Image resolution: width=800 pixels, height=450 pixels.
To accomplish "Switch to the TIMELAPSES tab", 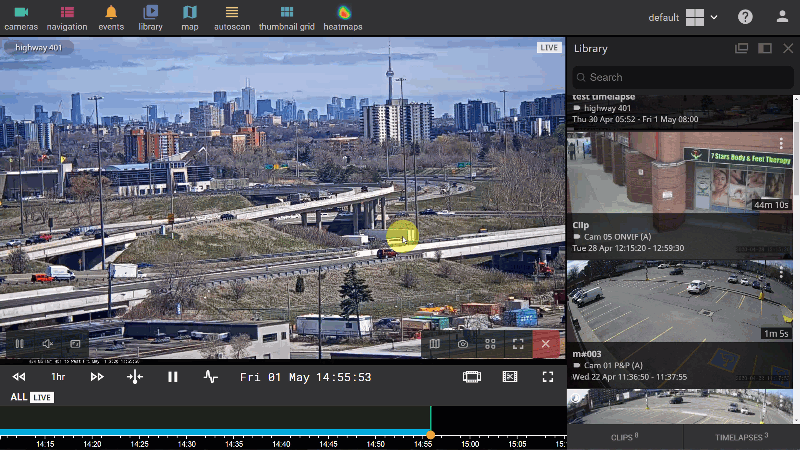I will click(x=741, y=437).
